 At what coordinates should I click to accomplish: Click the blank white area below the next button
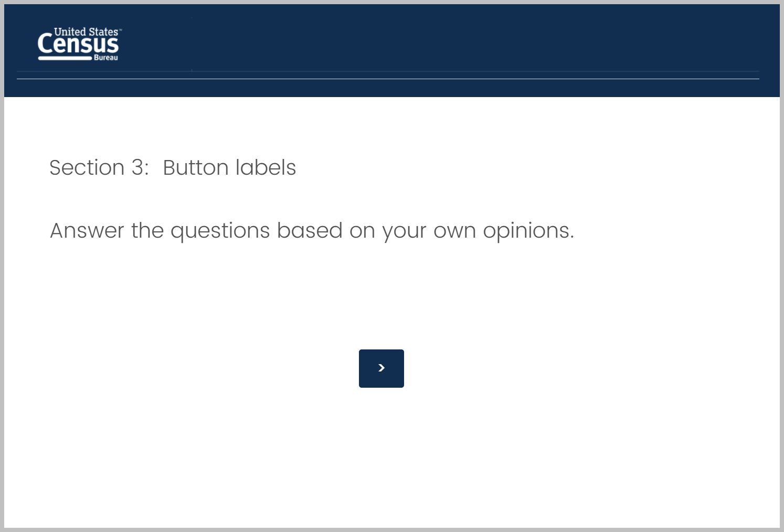382,456
